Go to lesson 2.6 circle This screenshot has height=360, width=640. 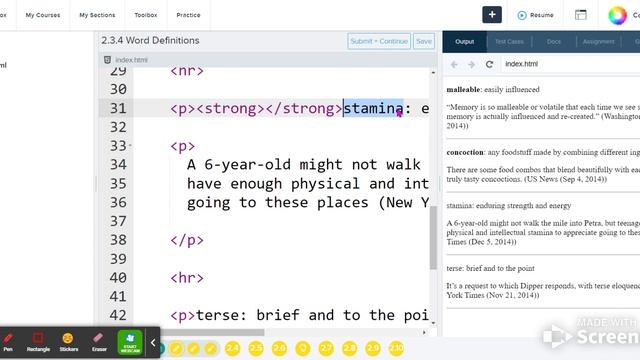[279, 349]
